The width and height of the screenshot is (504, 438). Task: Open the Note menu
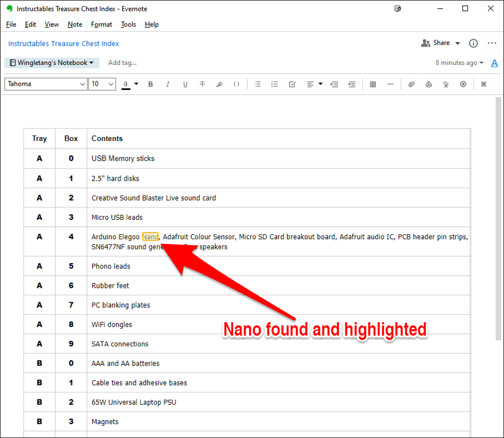point(75,25)
